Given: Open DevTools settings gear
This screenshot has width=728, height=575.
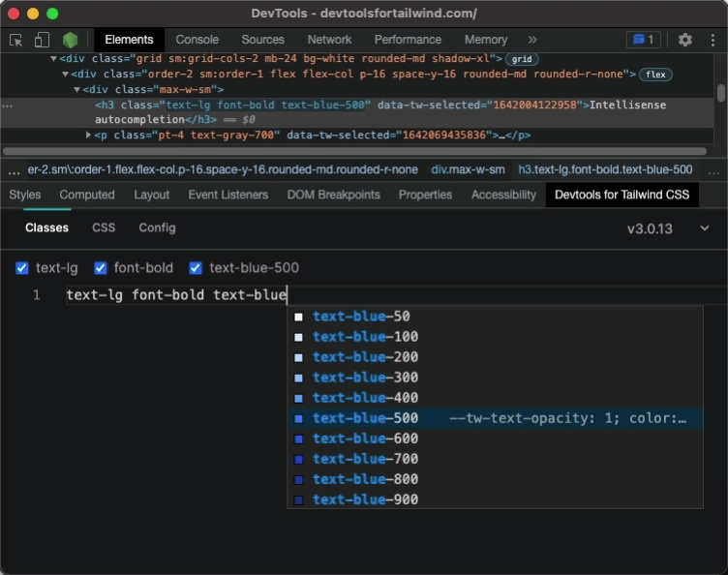Looking at the screenshot, I should (684, 40).
